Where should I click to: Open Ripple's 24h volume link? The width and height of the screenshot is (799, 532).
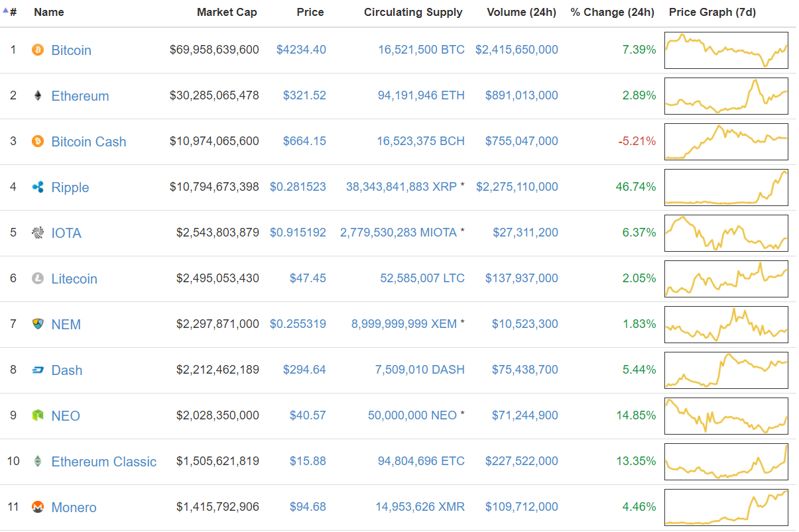tap(517, 187)
